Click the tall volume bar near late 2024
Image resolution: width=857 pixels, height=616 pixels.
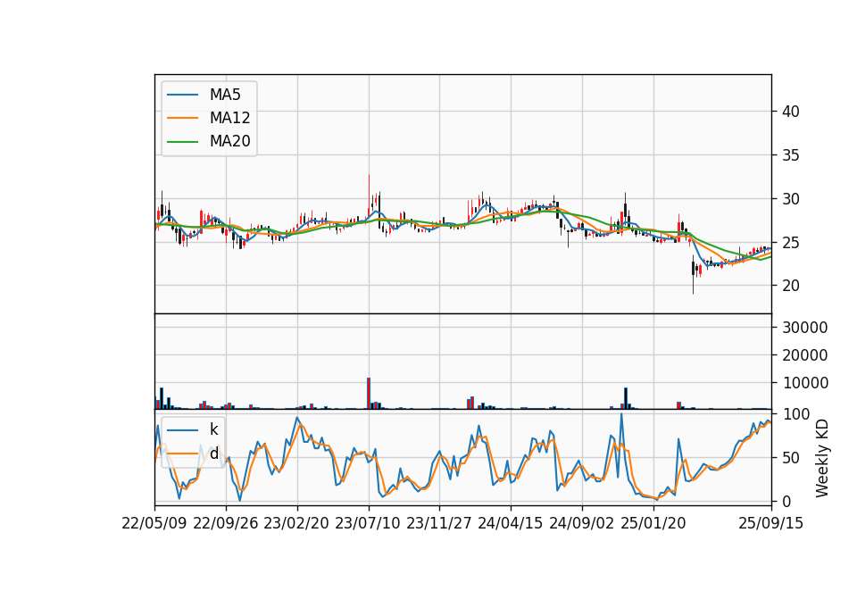pyautogui.click(x=626, y=398)
